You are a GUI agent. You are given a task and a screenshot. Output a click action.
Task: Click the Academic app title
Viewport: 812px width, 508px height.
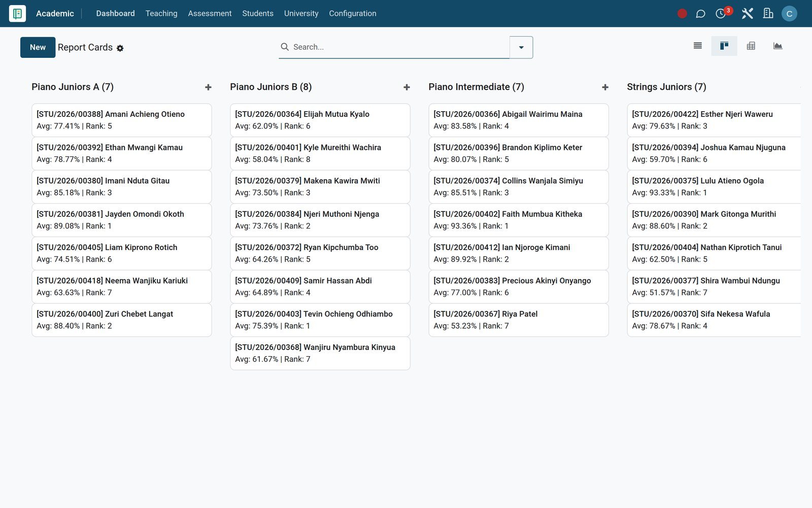(55, 14)
